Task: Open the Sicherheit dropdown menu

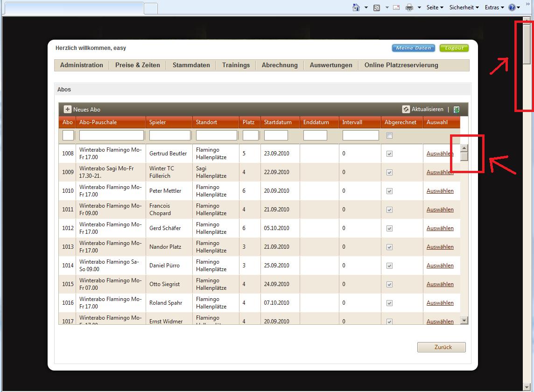Action: coord(464,7)
